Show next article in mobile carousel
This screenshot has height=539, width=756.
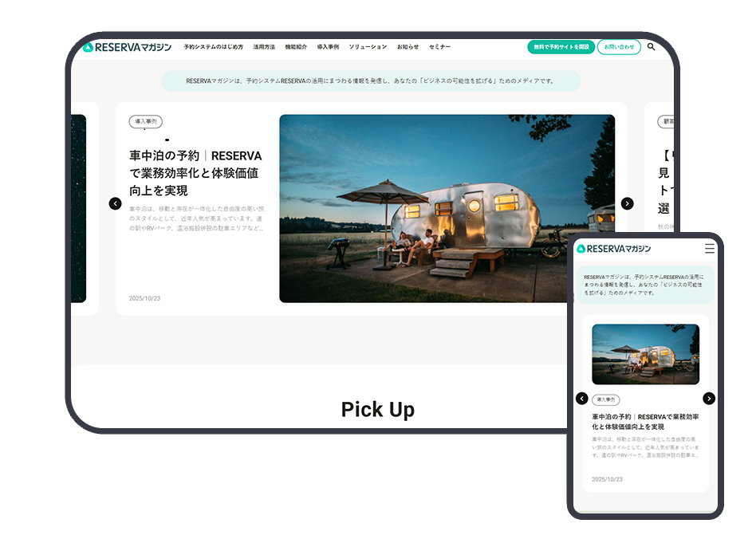[709, 399]
